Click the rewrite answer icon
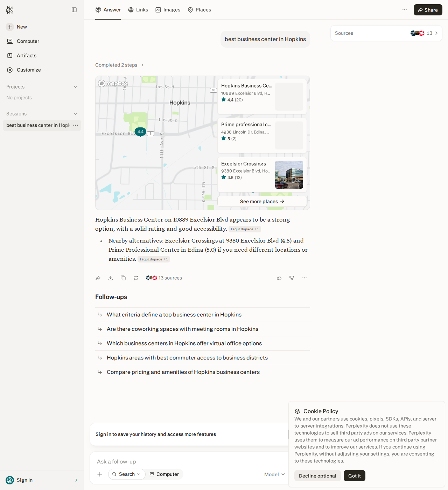 (x=136, y=278)
